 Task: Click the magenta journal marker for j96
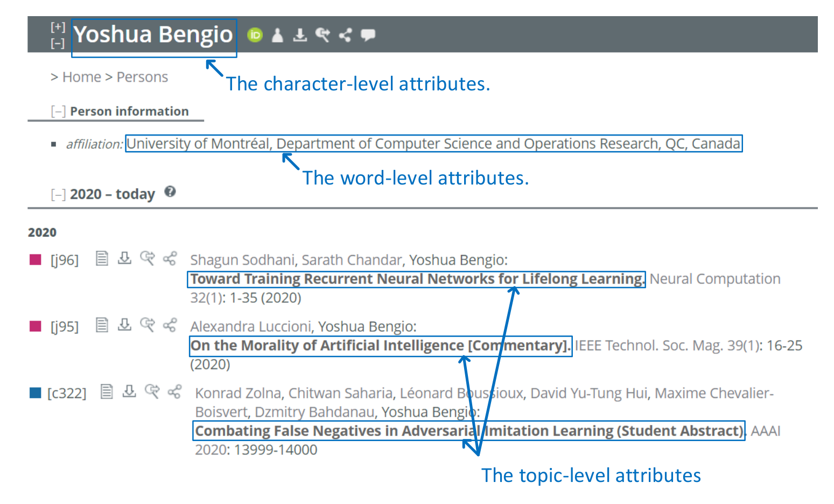[x=36, y=260]
